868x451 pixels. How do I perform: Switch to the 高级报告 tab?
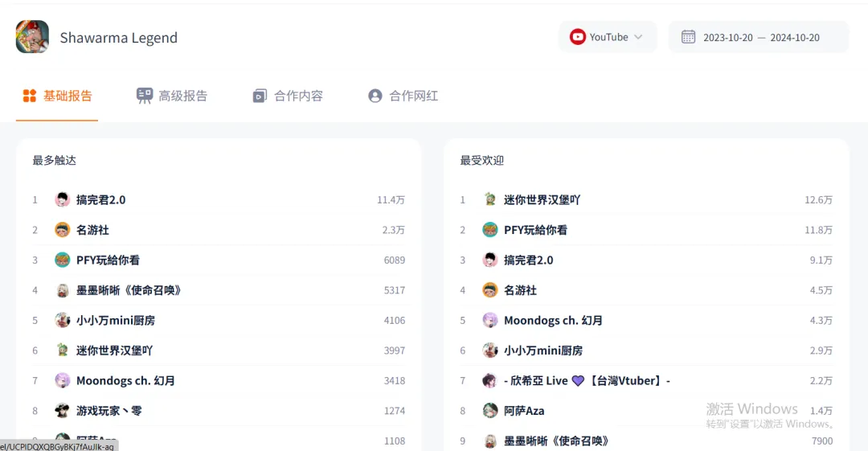tap(172, 96)
